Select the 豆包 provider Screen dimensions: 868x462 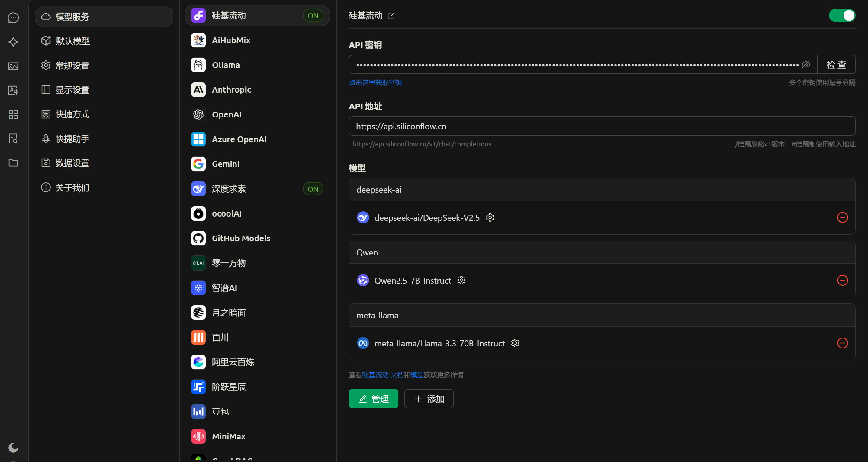257,412
